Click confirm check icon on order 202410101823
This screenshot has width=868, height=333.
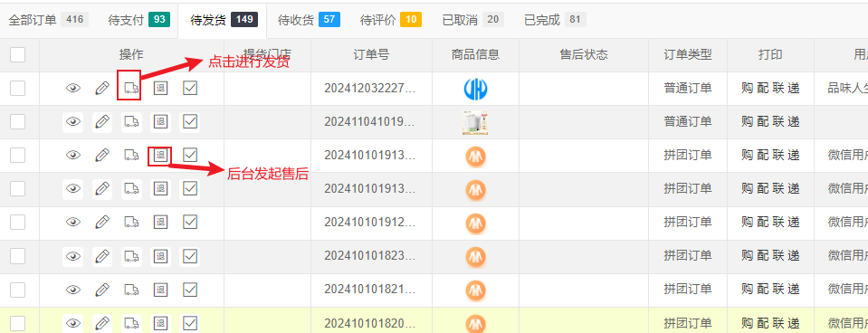[190, 257]
